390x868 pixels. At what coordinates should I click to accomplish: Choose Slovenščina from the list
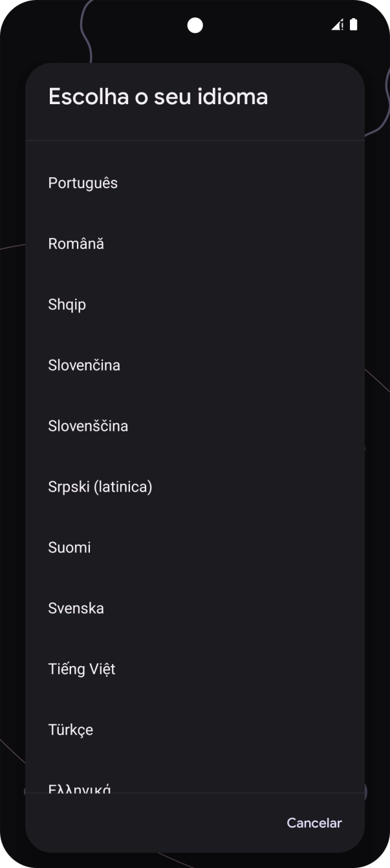coord(88,426)
